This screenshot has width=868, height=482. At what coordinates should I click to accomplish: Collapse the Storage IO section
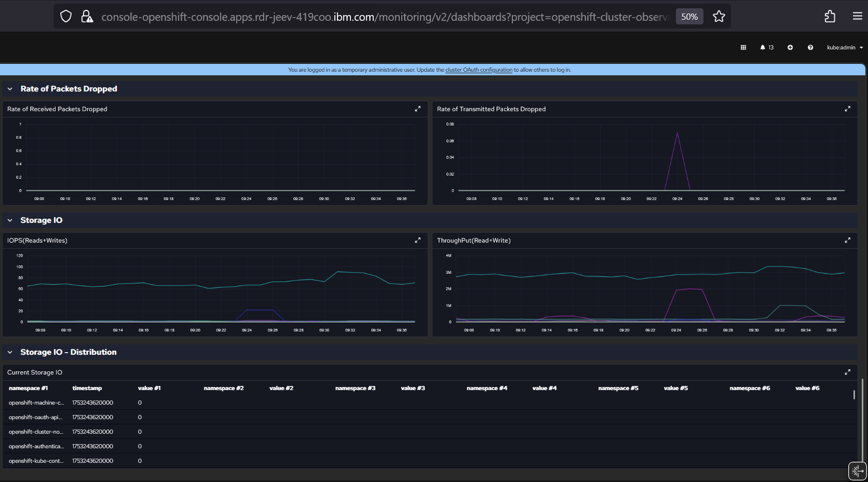10,220
